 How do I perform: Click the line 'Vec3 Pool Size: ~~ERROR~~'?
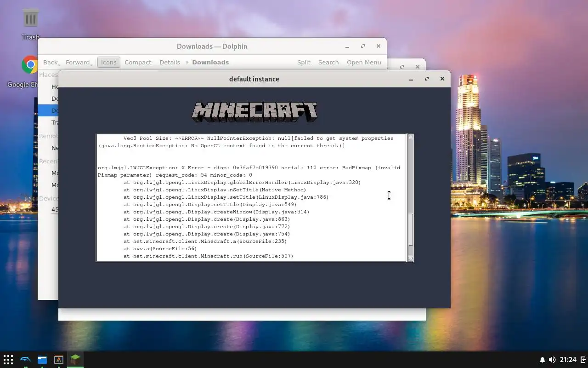pos(258,138)
